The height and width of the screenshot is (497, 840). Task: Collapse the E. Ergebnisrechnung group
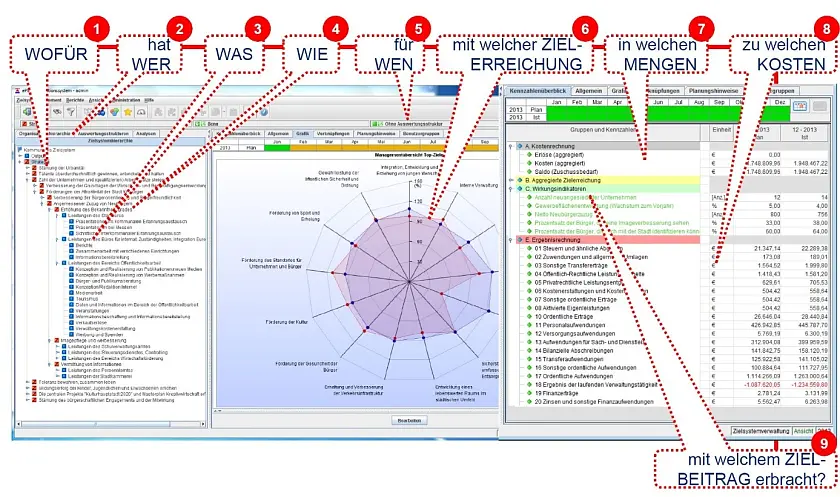tap(510, 239)
